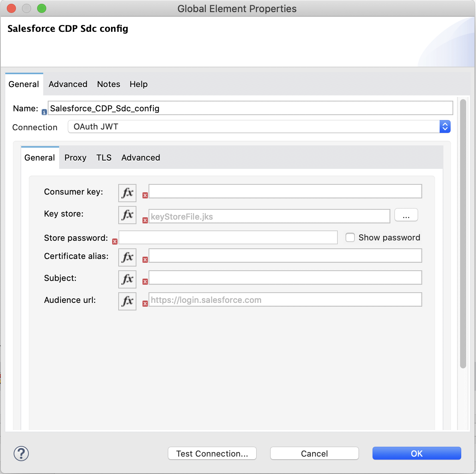Select the connection General sub-tab

tap(40, 157)
